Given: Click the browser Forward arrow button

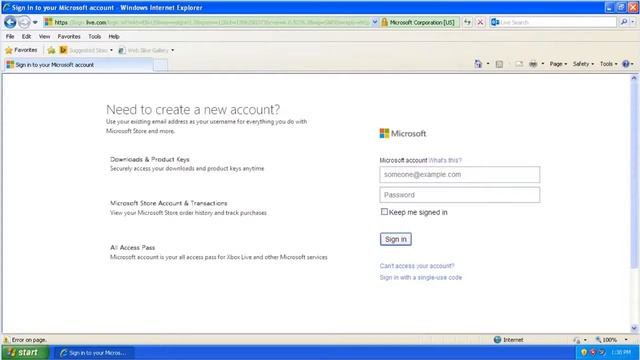Looking at the screenshot, I should (x=24, y=22).
